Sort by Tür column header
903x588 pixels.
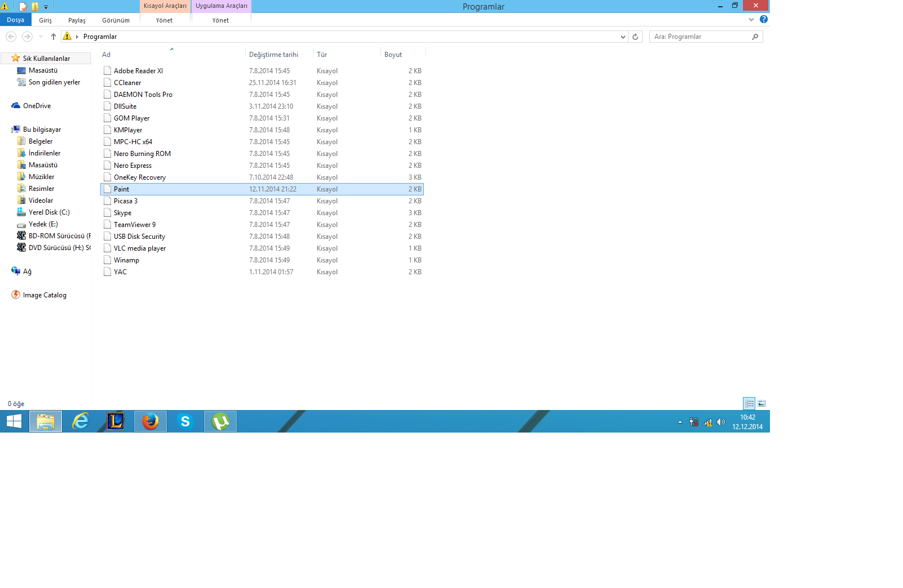(347, 55)
